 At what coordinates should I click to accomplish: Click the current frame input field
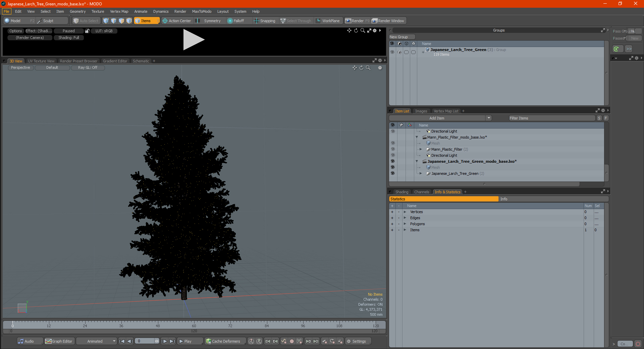pyautogui.click(x=145, y=341)
